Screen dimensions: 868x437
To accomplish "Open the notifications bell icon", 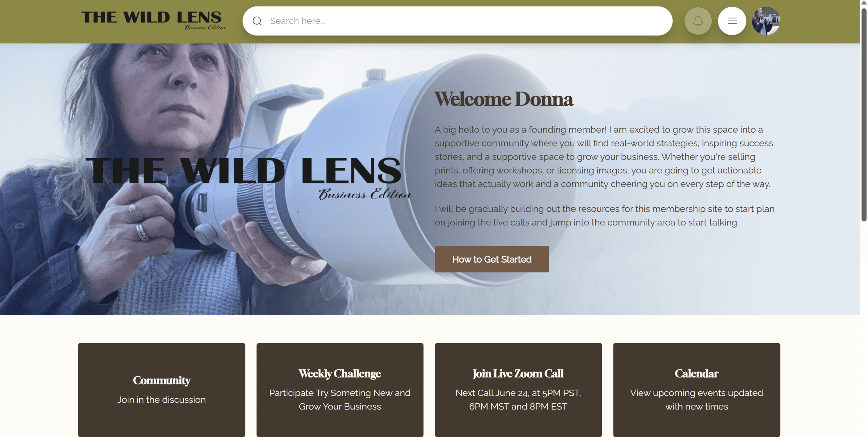I will [698, 21].
